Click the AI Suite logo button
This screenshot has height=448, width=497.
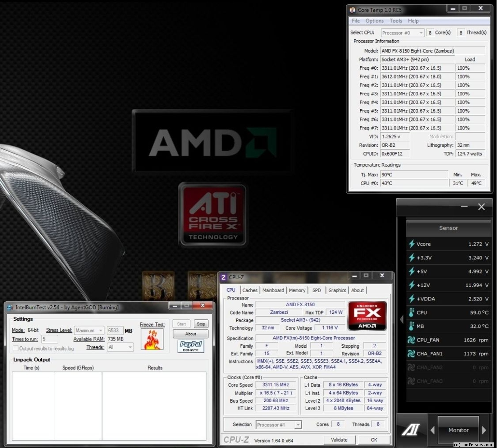pos(411,430)
